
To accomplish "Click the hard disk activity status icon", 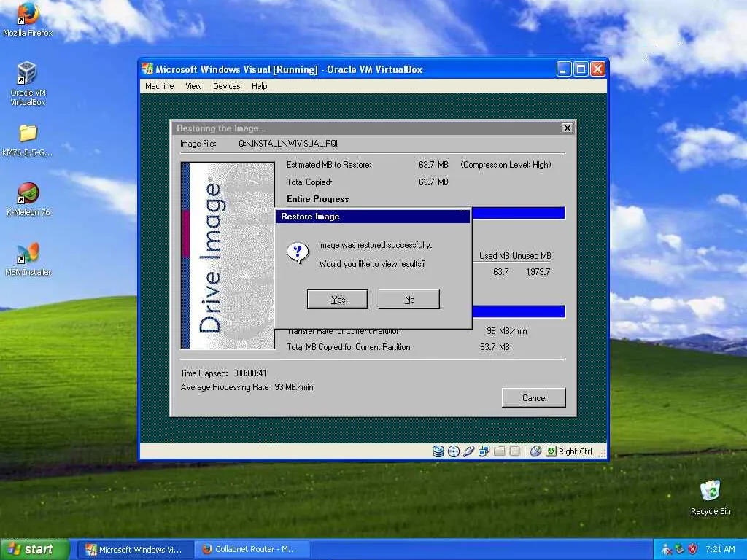I will pos(438,451).
